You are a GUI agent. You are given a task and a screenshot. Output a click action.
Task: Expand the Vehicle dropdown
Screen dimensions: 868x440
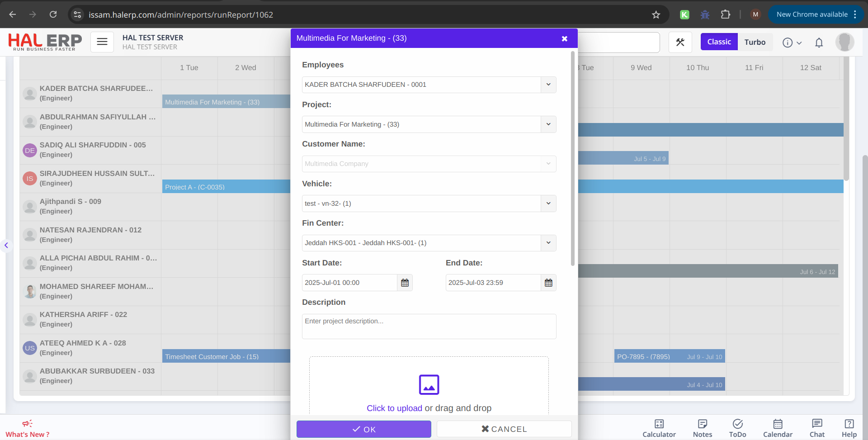548,203
